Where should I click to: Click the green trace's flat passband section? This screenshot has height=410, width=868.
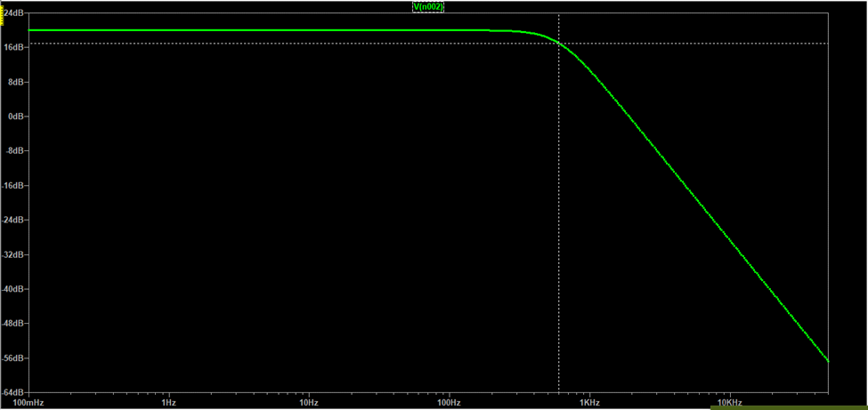click(x=267, y=30)
